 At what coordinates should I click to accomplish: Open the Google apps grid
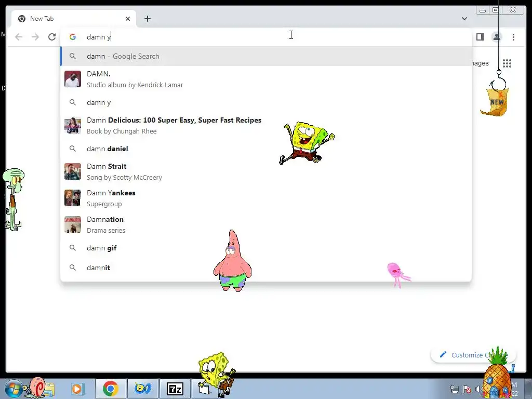[x=507, y=63]
